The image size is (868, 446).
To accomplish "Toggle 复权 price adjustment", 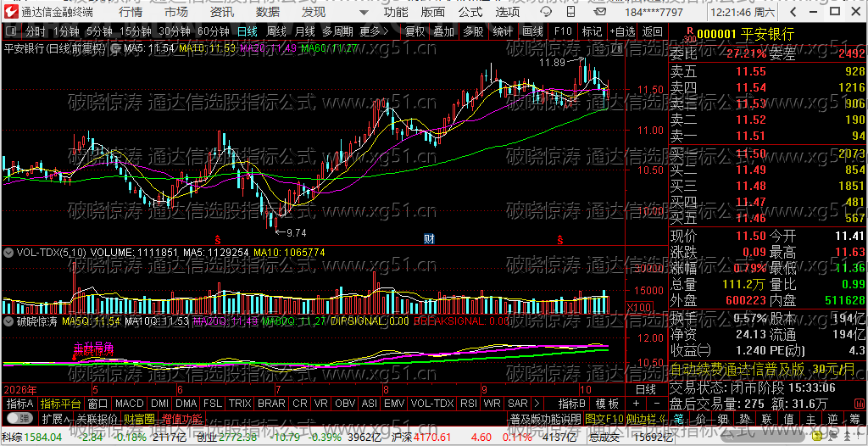I will click(415, 31).
